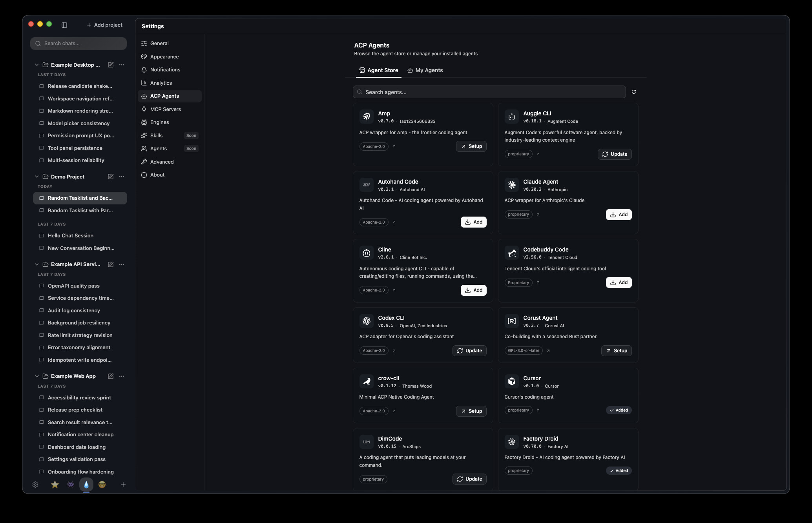
Task: Open Random Tasklist and Bac... chat
Action: coord(80,198)
